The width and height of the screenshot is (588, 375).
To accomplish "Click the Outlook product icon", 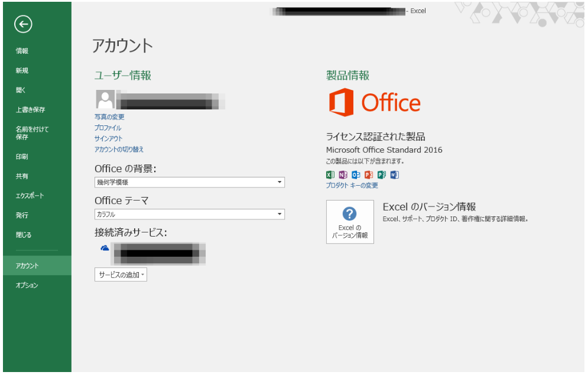I will 356,174.
